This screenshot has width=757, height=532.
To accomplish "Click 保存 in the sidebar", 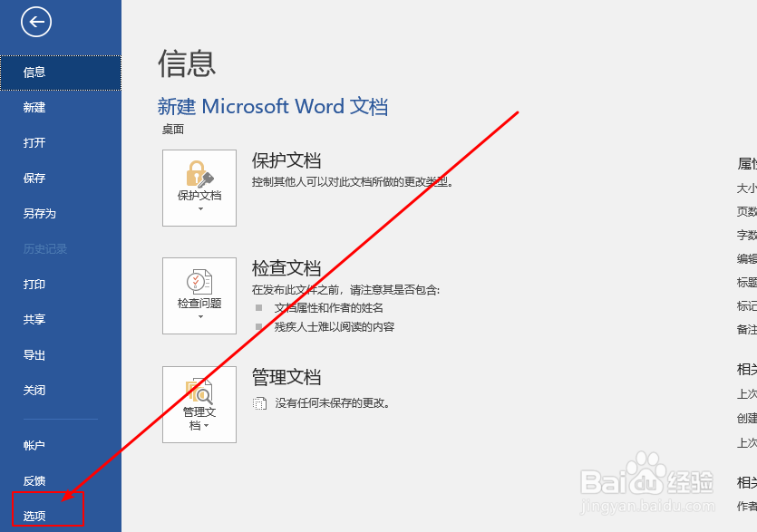I will tap(61, 179).
